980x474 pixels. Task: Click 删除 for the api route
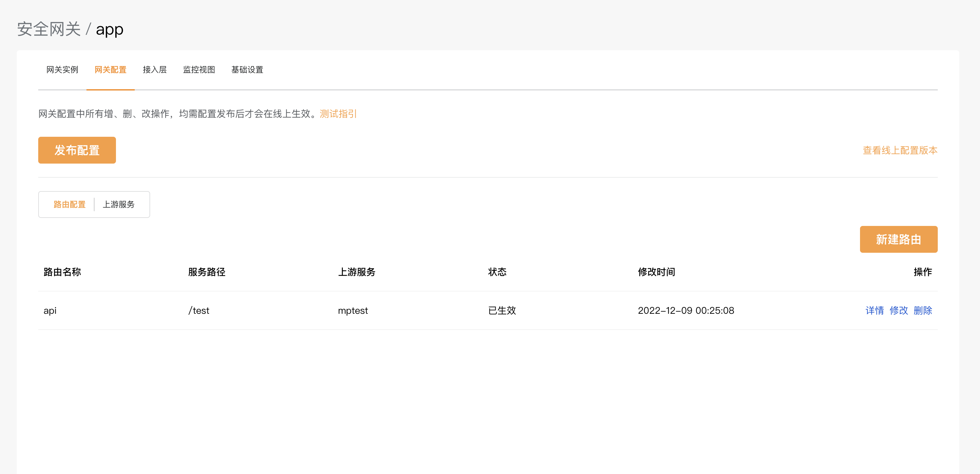click(923, 310)
